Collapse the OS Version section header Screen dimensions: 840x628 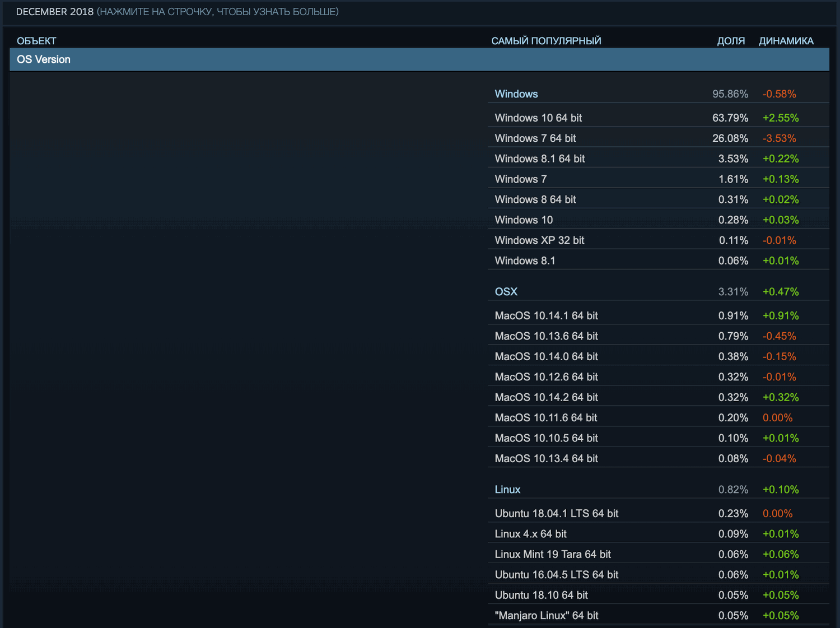44,59
